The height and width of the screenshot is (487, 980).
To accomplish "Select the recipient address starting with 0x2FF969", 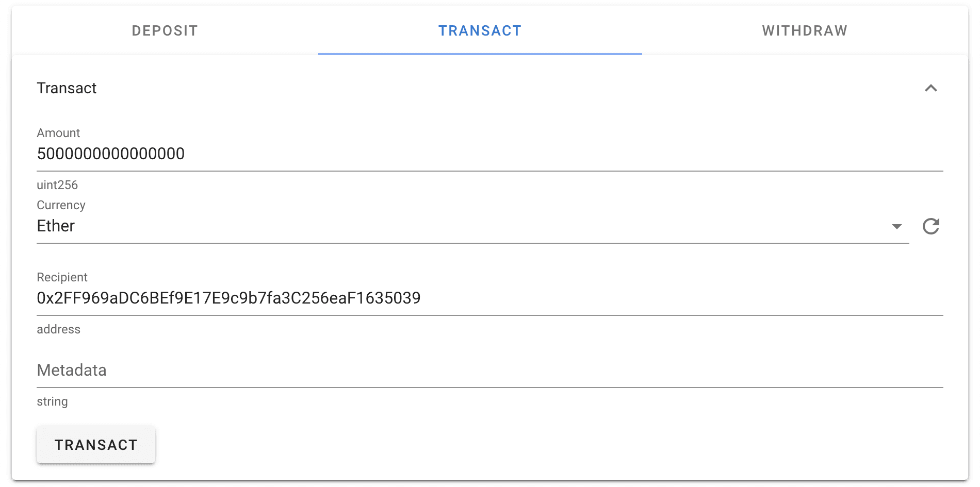I will pyautogui.click(x=228, y=298).
